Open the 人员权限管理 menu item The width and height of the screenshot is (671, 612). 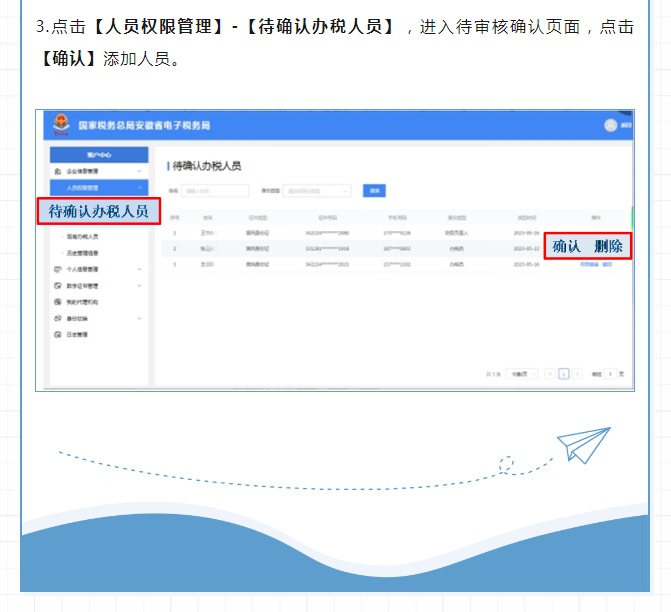[x=99, y=187]
